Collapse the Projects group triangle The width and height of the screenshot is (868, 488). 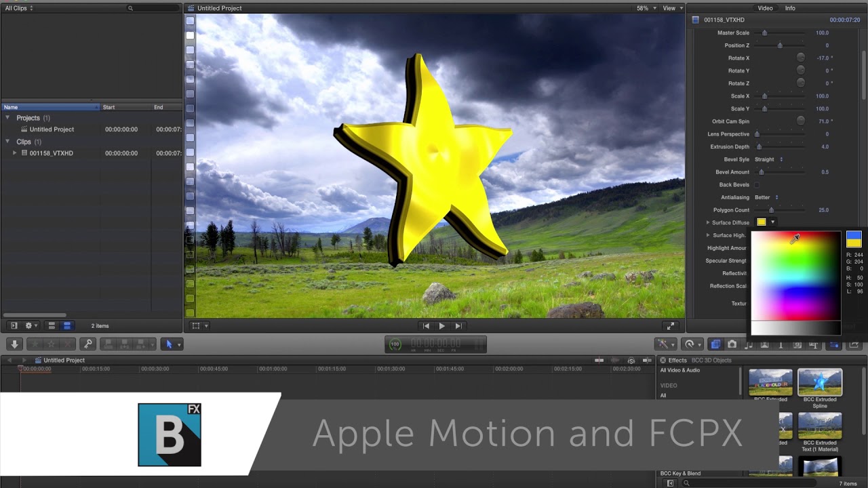click(8, 118)
